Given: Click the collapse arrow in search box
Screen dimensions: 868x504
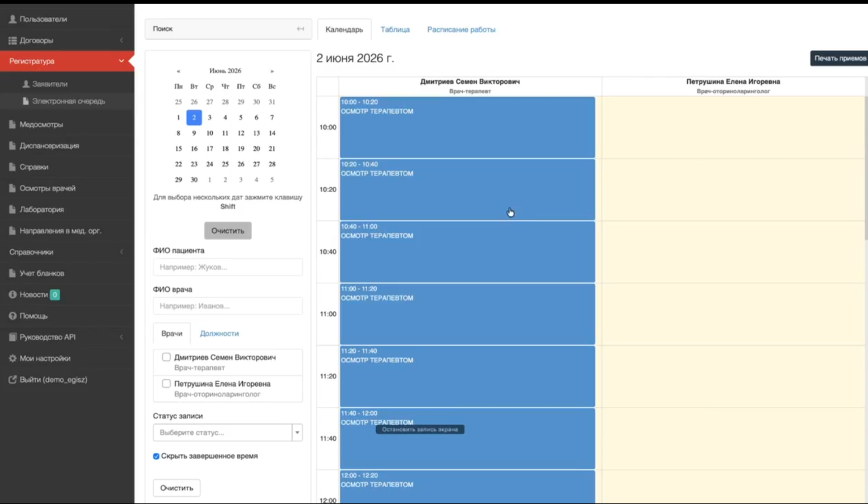Looking at the screenshot, I should pyautogui.click(x=300, y=29).
